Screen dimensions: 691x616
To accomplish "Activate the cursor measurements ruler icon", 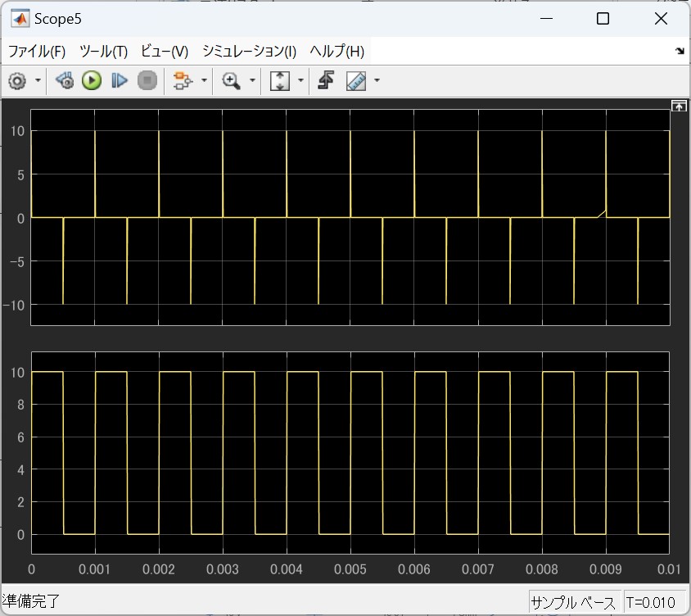I will 356,80.
